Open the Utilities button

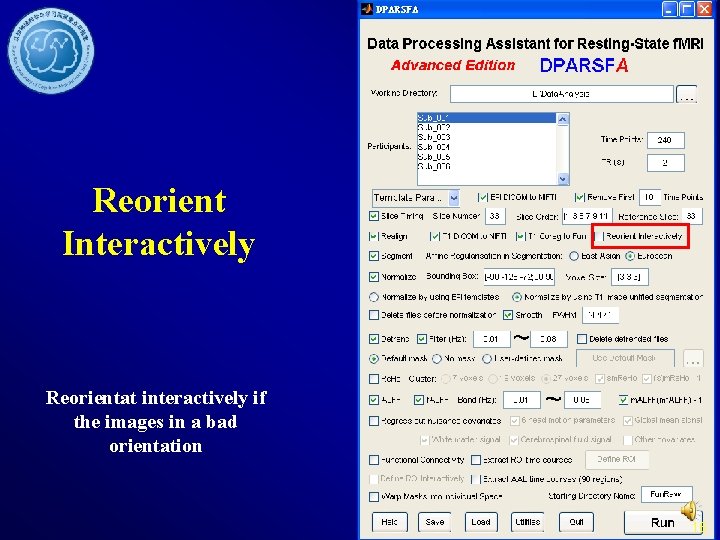point(528,522)
